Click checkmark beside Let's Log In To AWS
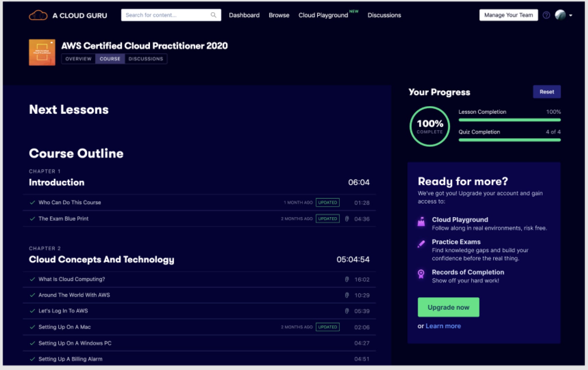The image size is (588, 370). [33, 311]
